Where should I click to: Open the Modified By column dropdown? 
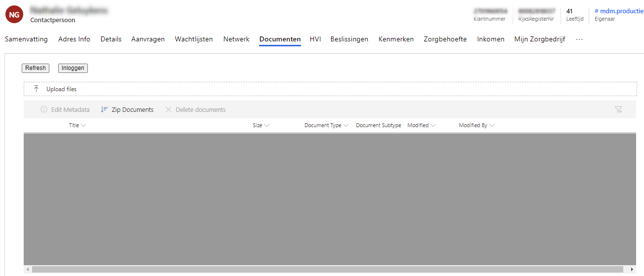coord(492,126)
